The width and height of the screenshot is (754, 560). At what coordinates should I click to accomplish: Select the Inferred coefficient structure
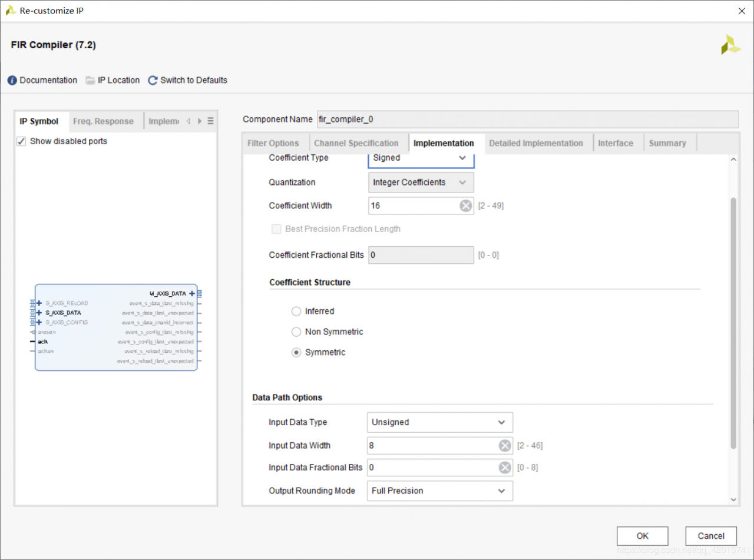pos(296,311)
